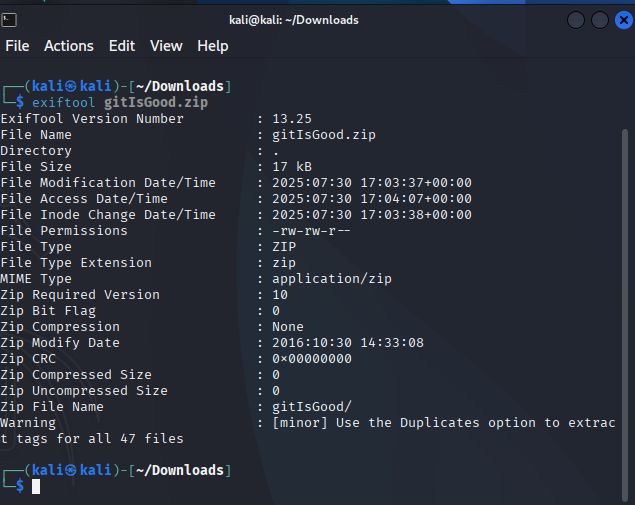
Task: Click the terminal icon in title bar
Action: 9,20
